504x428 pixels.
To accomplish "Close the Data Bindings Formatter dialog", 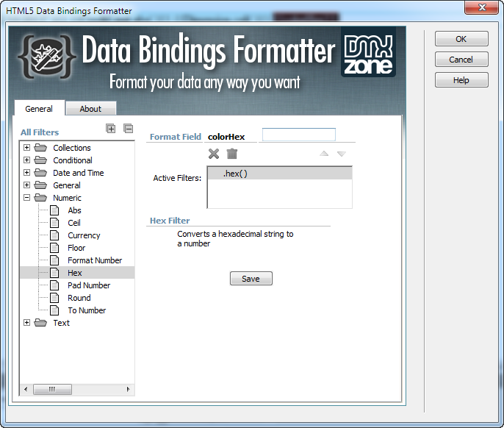I will coord(482,7).
